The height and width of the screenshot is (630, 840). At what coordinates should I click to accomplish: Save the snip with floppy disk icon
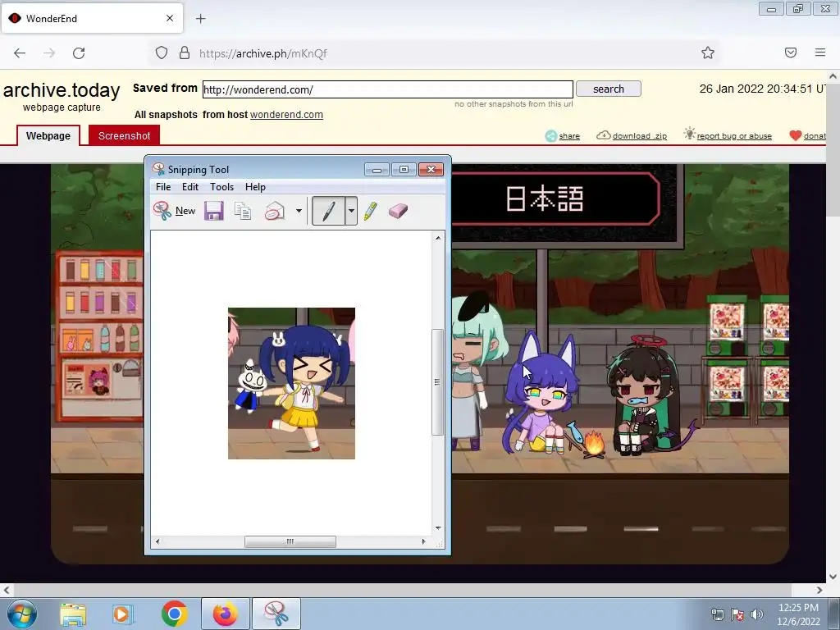pos(214,211)
